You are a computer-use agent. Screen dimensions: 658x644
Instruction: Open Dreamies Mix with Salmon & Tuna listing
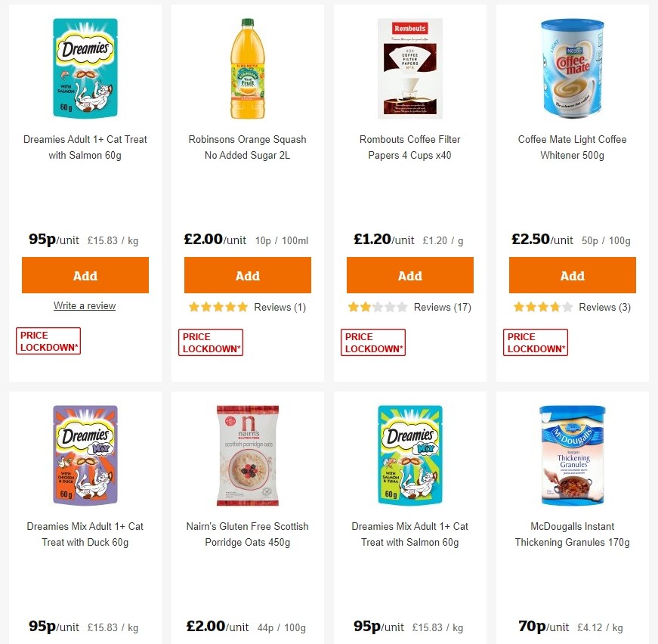409,534
